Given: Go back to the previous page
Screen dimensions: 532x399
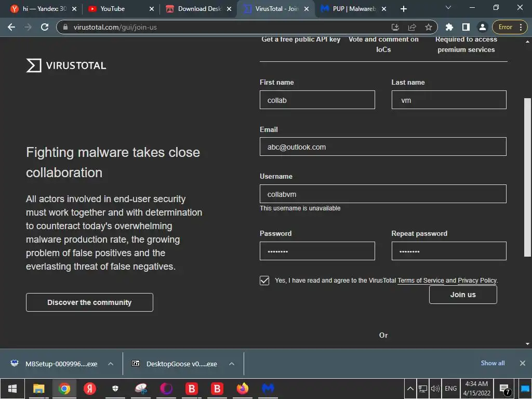Looking at the screenshot, I should point(11,27).
